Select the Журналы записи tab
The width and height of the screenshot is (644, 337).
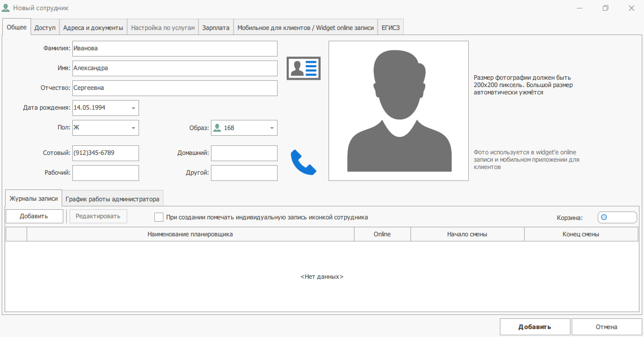34,198
